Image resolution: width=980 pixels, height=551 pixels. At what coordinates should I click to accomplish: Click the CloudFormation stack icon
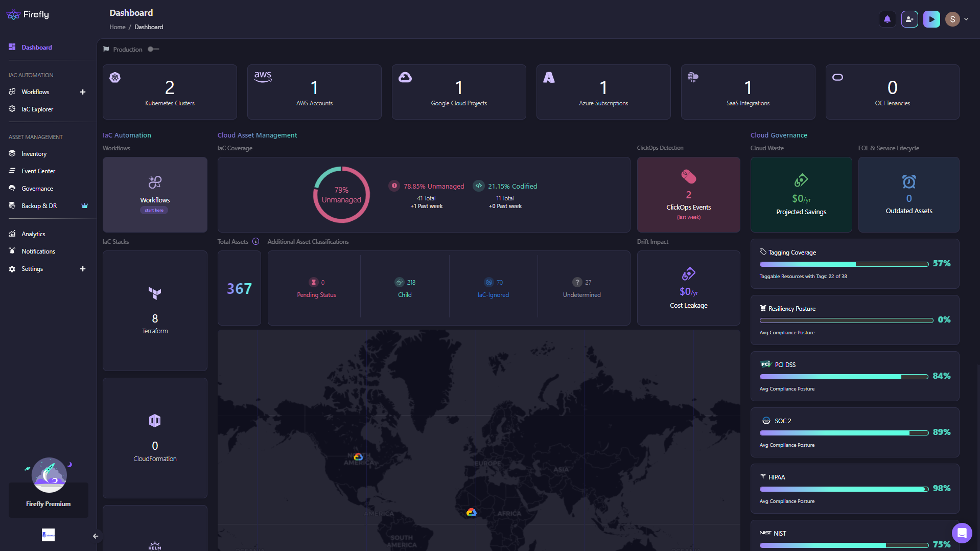155,421
